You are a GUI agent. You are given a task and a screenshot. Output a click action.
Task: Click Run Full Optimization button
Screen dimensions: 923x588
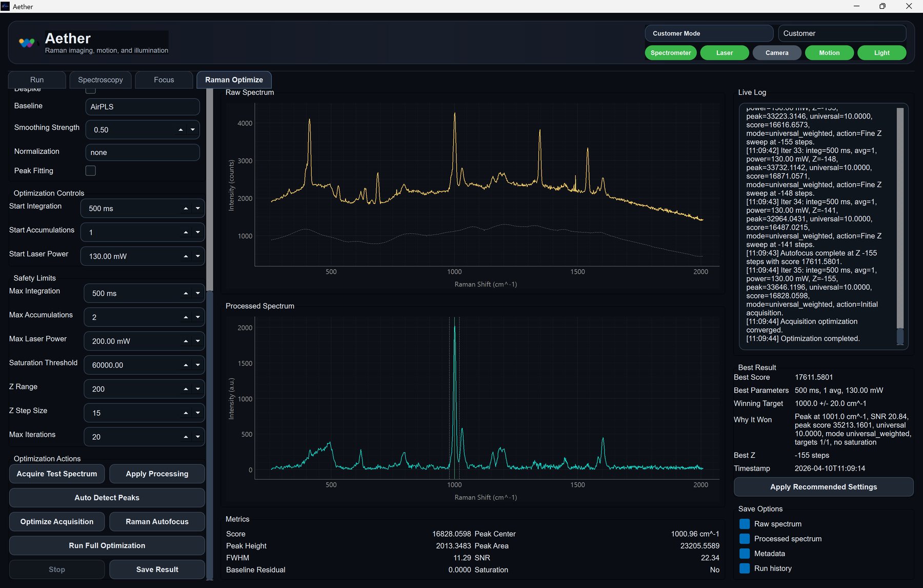pyautogui.click(x=107, y=545)
